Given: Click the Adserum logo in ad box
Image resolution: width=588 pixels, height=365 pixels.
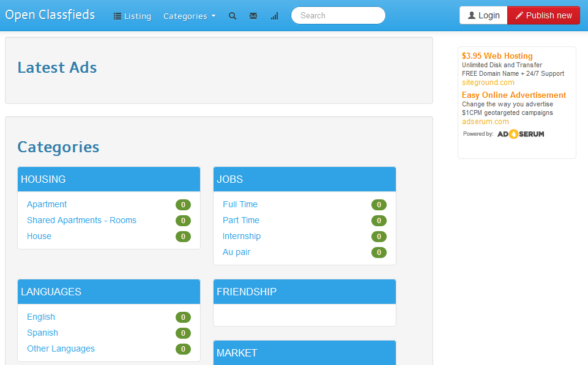Looking at the screenshot, I should pyautogui.click(x=520, y=134).
